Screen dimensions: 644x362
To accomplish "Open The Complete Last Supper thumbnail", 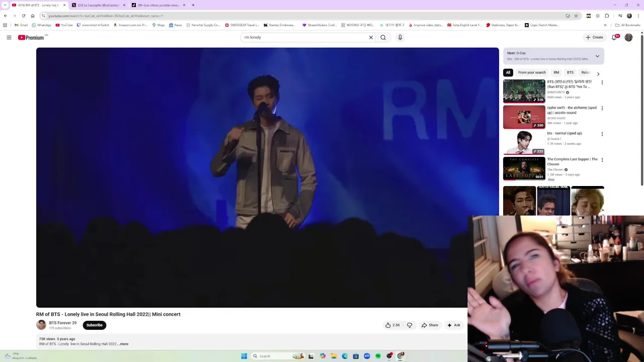I will [x=524, y=168].
